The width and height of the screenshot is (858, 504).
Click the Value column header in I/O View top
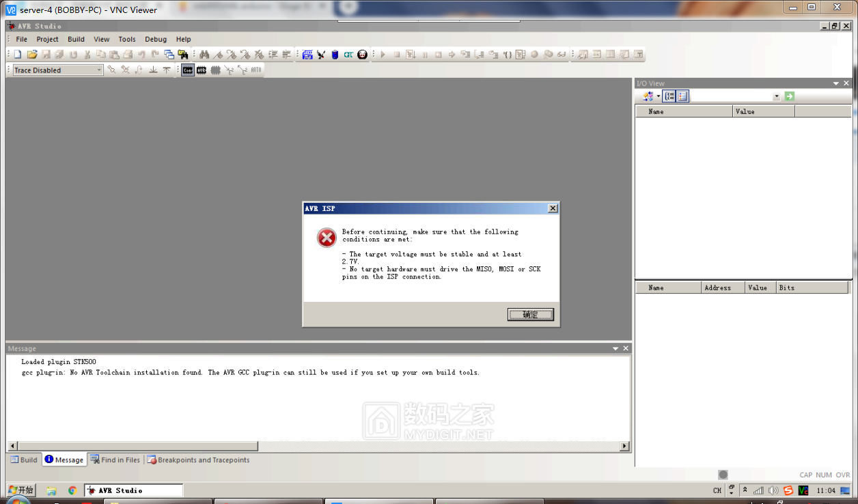pyautogui.click(x=764, y=111)
